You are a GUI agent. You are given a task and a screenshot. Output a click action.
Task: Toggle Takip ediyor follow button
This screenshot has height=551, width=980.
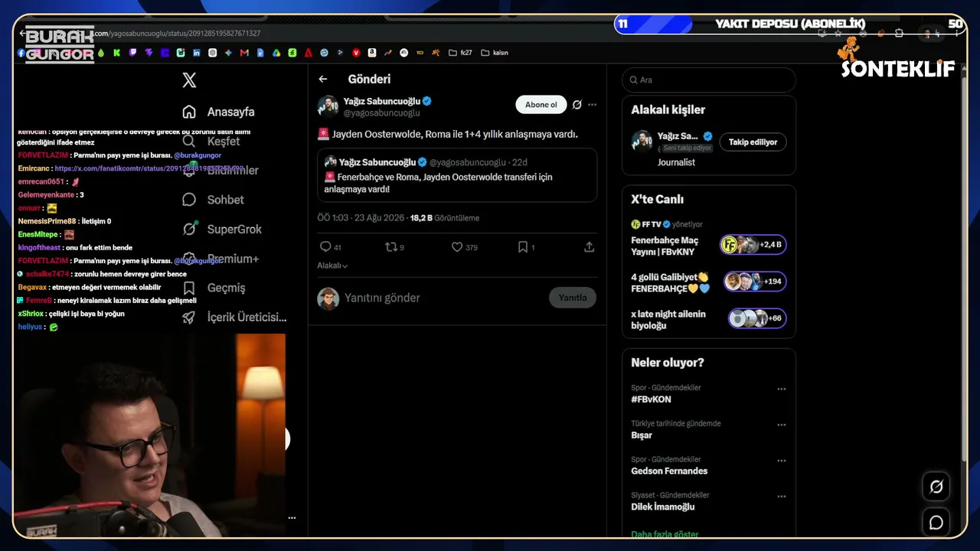(753, 142)
